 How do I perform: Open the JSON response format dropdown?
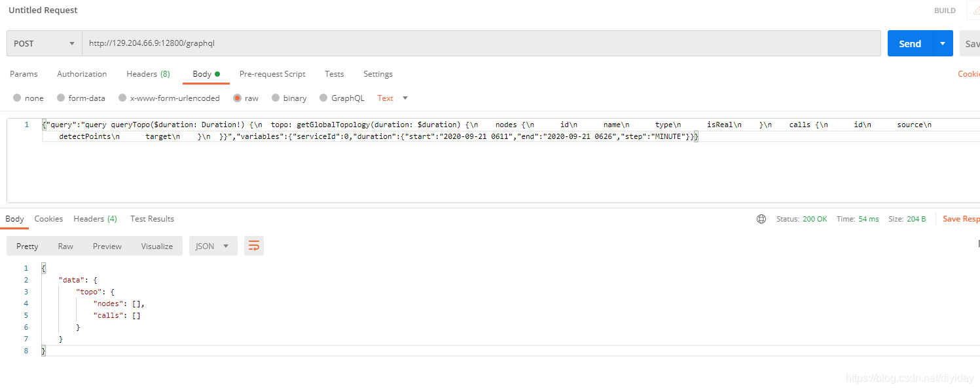213,246
